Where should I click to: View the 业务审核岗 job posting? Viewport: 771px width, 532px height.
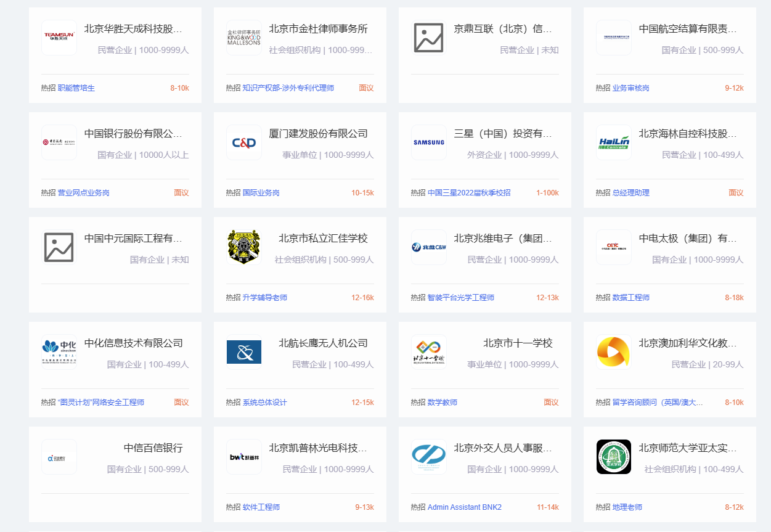pos(631,88)
